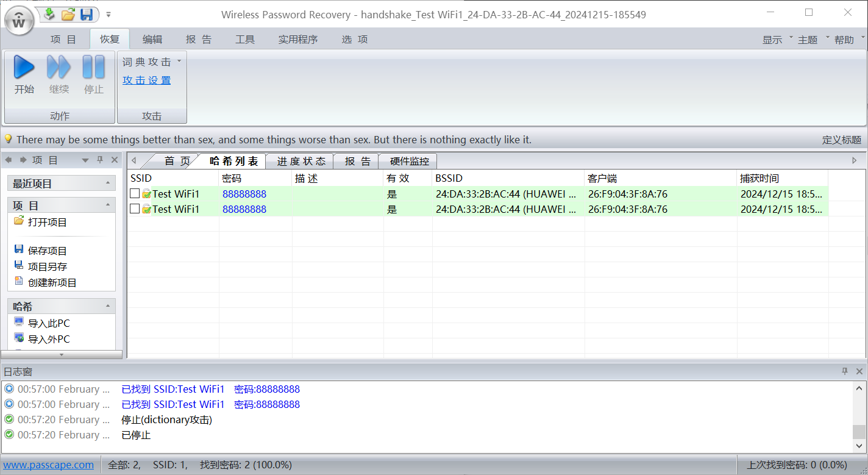Save project via the floppy disk toolbar icon
The image size is (868, 475).
[x=86, y=15]
